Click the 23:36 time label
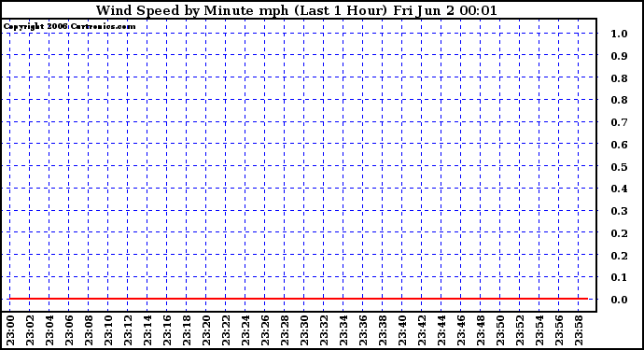 [363, 330]
